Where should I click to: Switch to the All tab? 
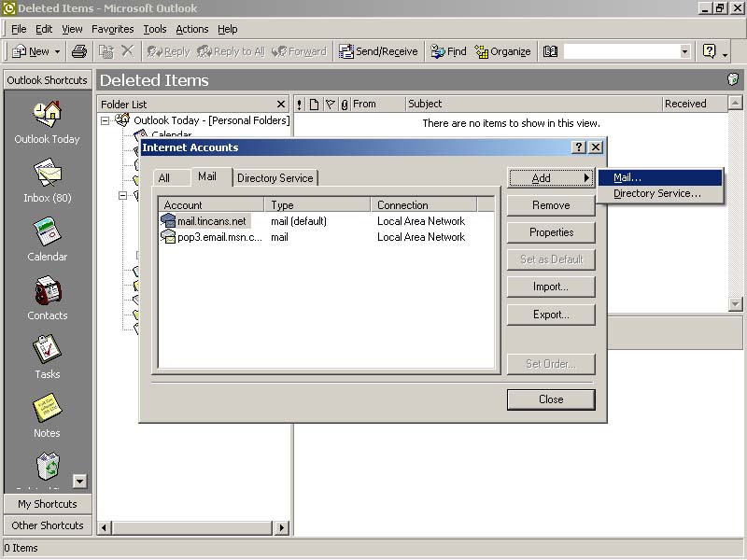(x=164, y=177)
